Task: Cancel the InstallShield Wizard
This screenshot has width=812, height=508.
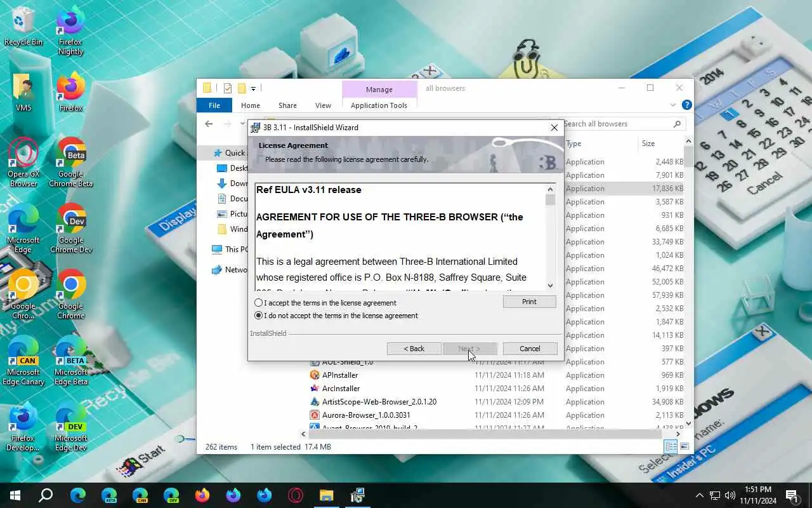Action: (530, 349)
